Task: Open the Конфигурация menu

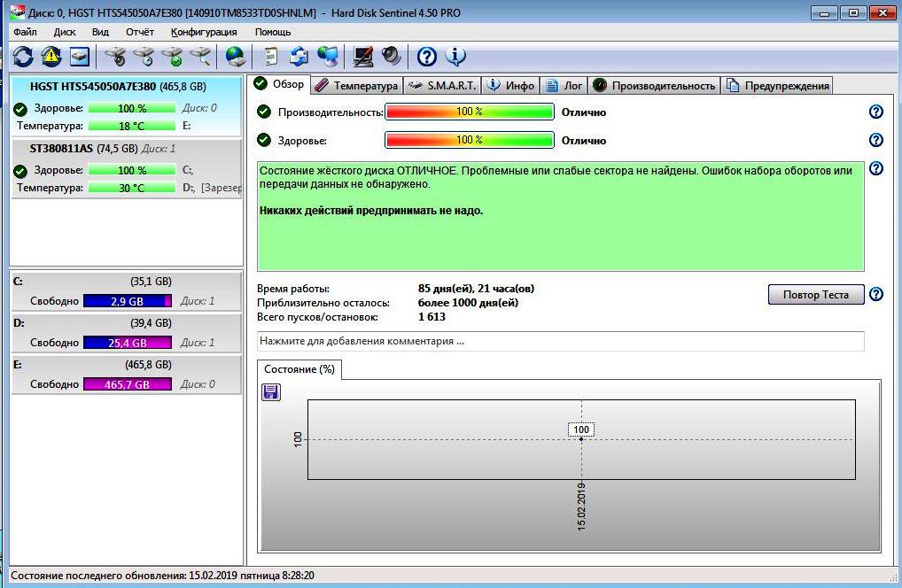Action: [x=204, y=32]
